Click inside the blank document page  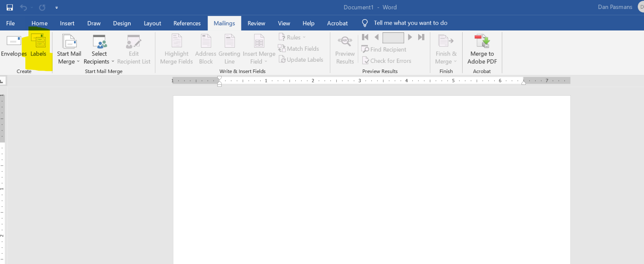(372, 180)
